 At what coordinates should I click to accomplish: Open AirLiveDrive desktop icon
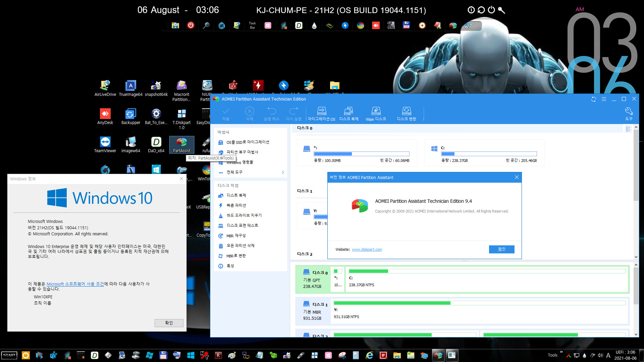click(105, 88)
